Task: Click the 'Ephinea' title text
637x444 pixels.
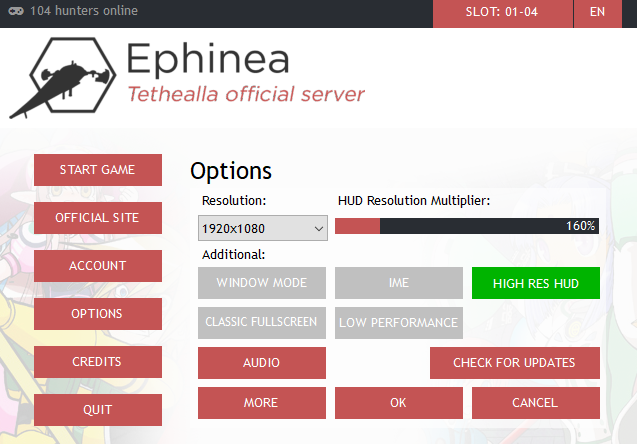Action: pyautogui.click(x=208, y=60)
